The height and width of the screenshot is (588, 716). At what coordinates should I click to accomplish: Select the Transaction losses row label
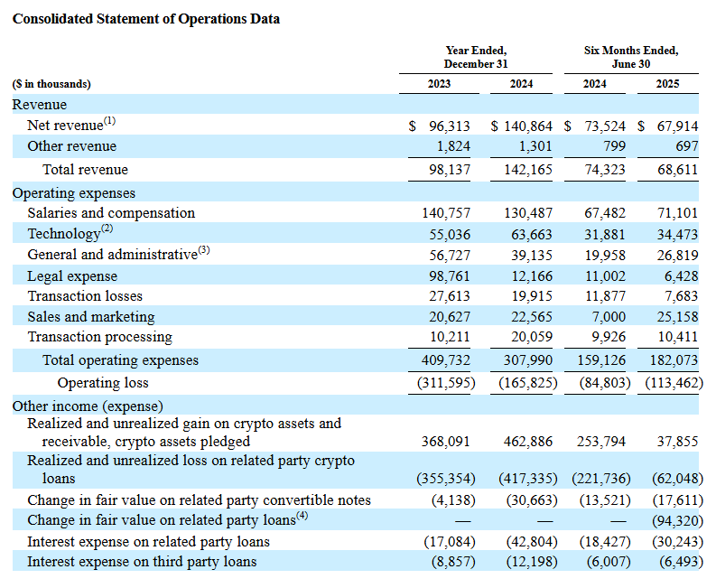[85, 296]
